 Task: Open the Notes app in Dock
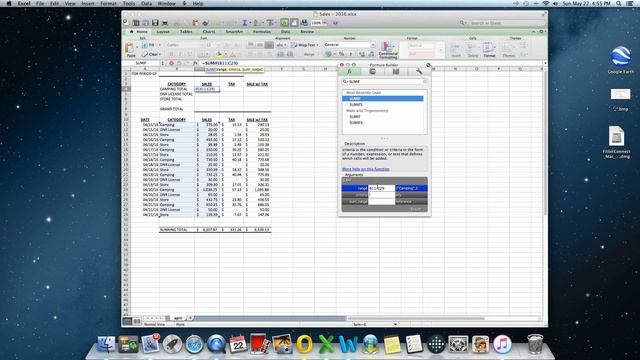point(392,344)
